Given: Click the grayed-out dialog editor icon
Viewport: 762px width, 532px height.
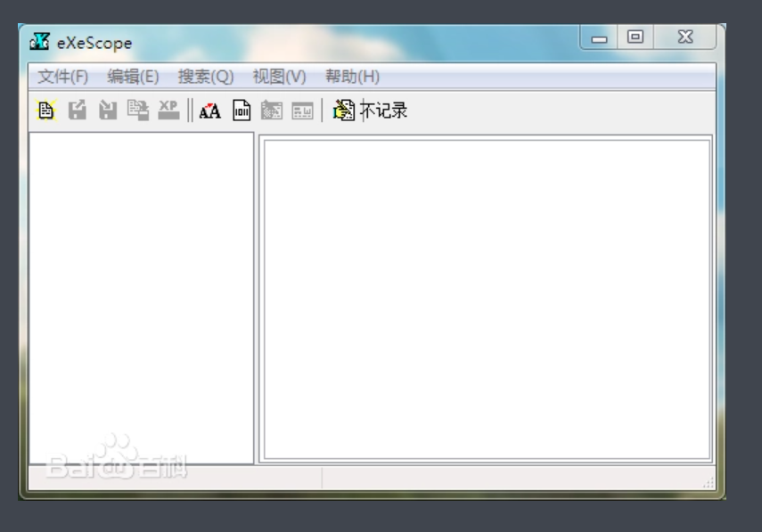Looking at the screenshot, I should (302, 110).
